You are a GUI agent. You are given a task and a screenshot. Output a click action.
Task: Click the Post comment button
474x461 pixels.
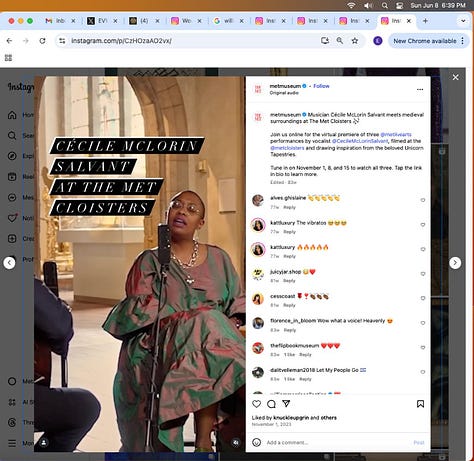(x=419, y=442)
